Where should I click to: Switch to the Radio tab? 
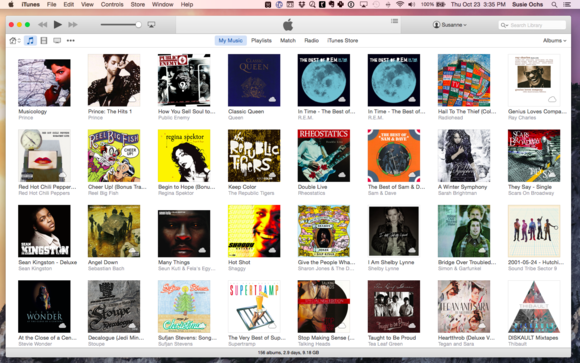(x=311, y=40)
